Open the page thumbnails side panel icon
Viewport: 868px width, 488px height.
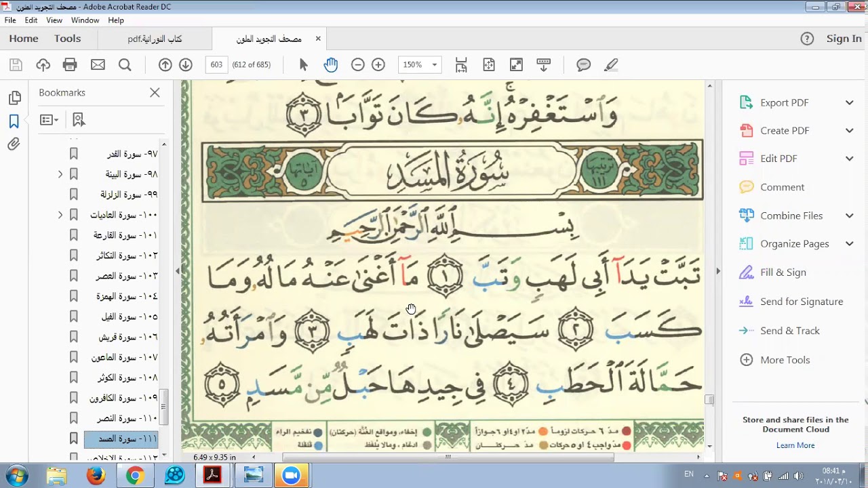pyautogui.click(x=14, y=98)
